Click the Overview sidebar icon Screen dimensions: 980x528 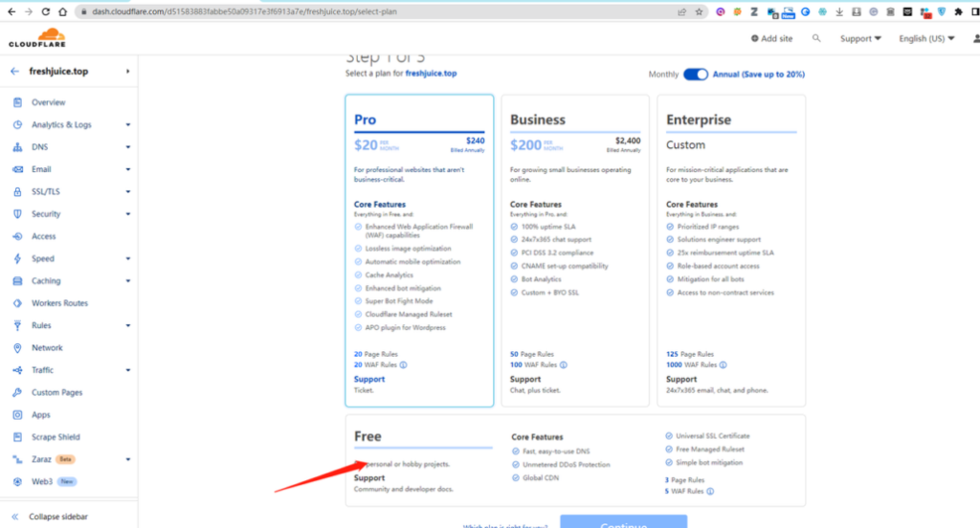[x=17, y=102]
